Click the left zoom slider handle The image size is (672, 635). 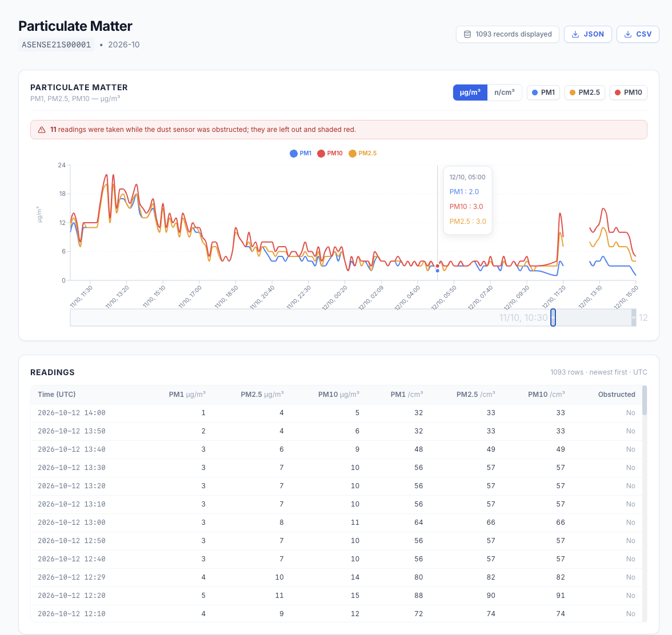553,317
